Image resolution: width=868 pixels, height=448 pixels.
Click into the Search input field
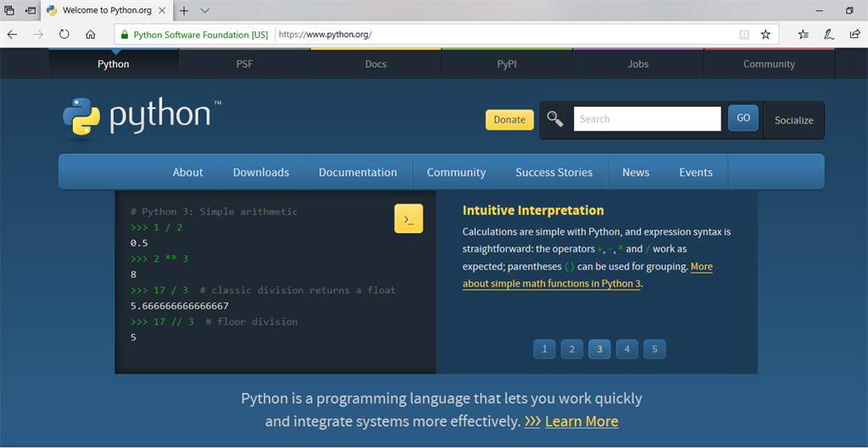point(647,119)
